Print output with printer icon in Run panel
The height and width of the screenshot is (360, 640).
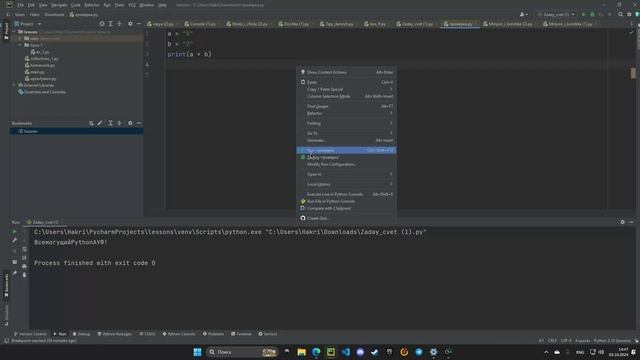click(24, 266)
